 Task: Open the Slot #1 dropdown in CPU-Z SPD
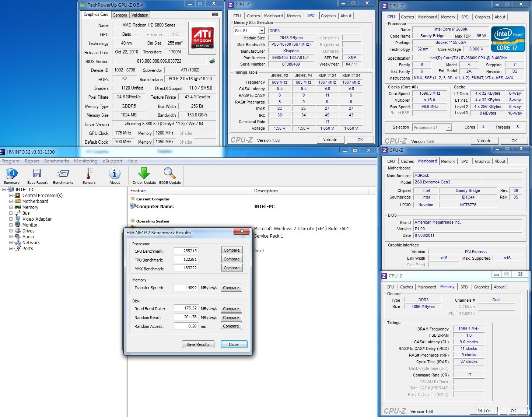tap(262, 31)
